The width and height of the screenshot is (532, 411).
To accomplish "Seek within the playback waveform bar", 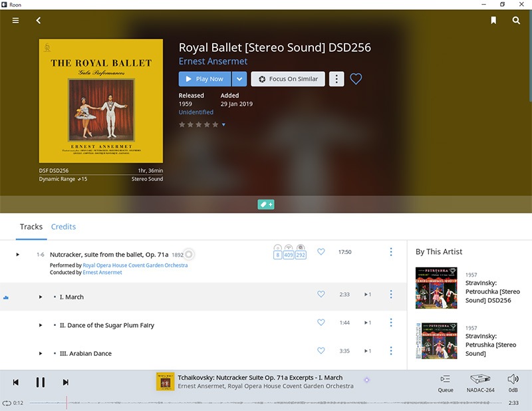I will point(265,403).
